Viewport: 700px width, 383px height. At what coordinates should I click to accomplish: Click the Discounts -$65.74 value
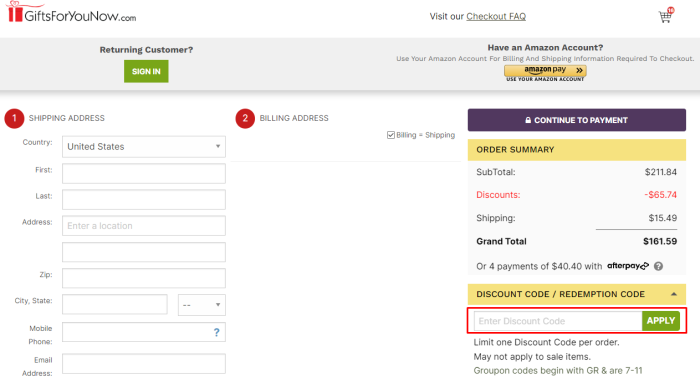coord(660,195)
